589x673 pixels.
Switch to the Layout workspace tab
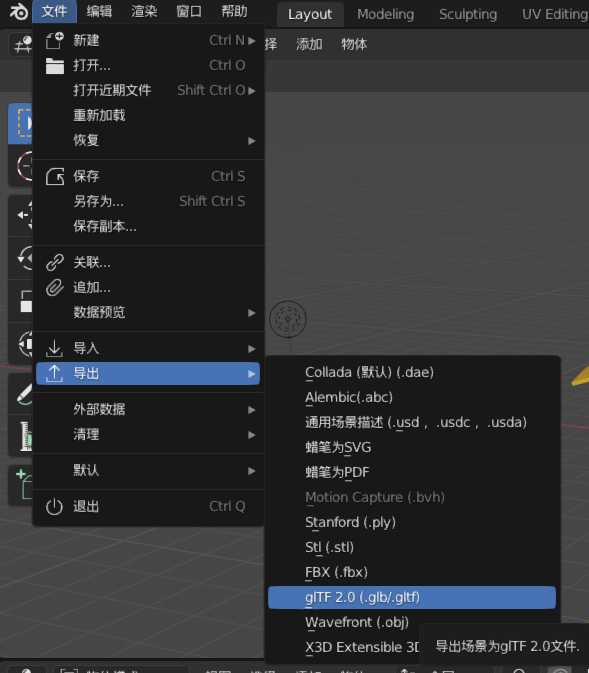pyautogui.click(x=310, y=15)
